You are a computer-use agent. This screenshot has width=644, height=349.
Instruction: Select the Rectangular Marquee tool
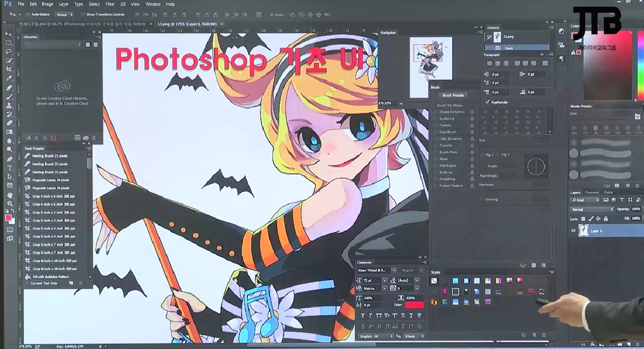point(9,43)
